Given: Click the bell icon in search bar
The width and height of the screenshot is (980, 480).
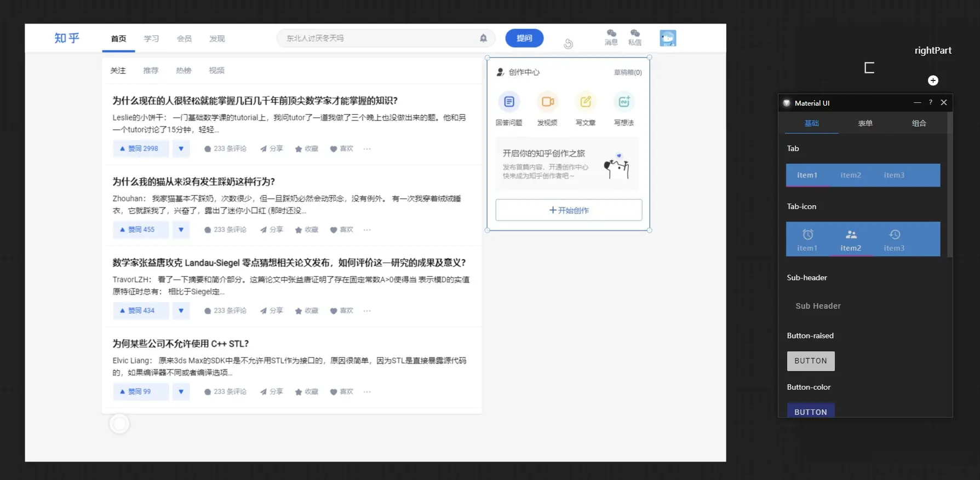Looking at the screenshot, I should pyautogui.click(x=483, y=38).
